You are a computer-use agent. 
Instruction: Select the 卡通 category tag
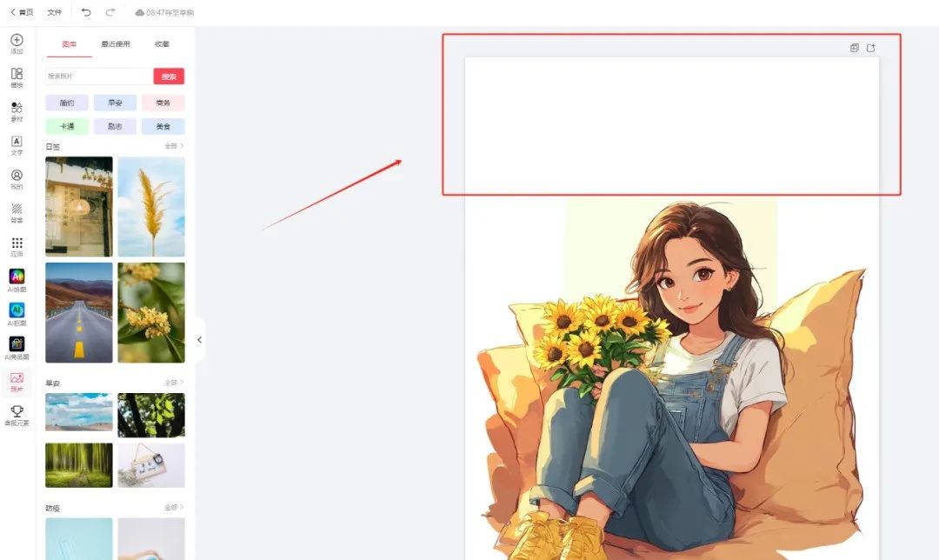click(x=67, y=126)
